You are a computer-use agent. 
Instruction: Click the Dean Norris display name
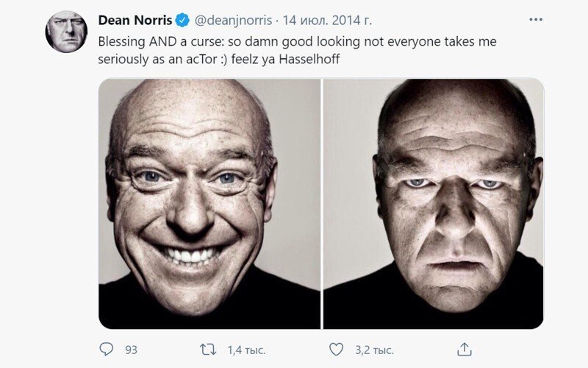click(x=135, y=20)
